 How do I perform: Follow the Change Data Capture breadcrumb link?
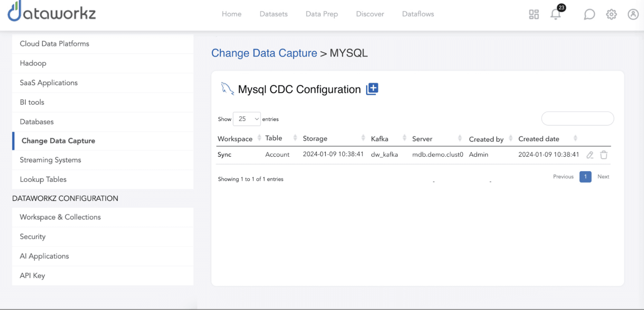point(264,53)
